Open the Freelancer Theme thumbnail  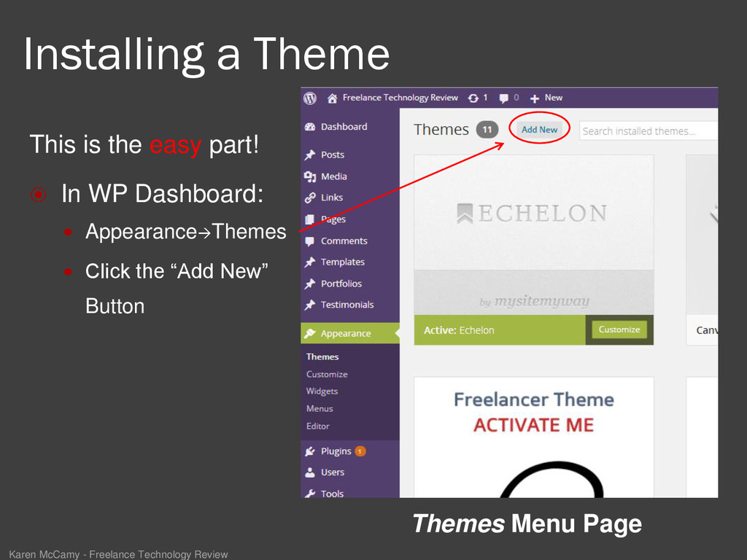533,437
